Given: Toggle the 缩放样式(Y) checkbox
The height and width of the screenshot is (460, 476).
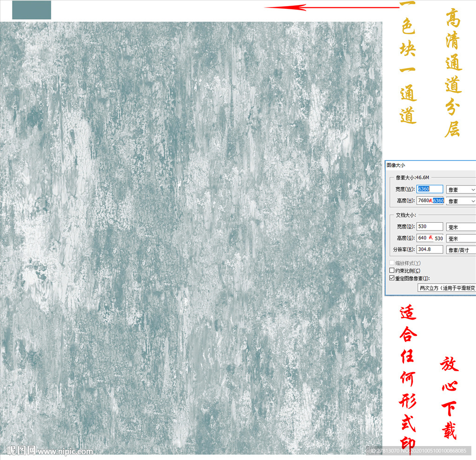Looking at the screenshot, I should (392, 263).
